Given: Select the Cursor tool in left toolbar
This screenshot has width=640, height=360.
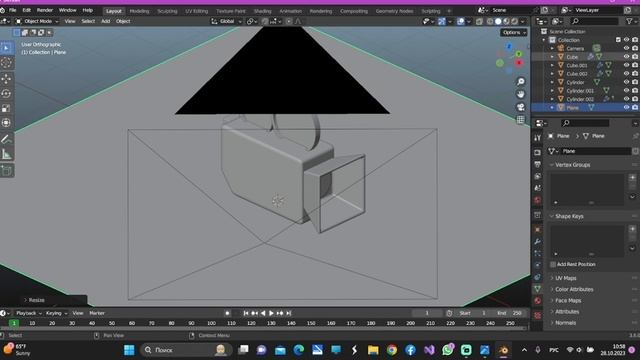Looking at the screenshot, I should pos(7,63).
